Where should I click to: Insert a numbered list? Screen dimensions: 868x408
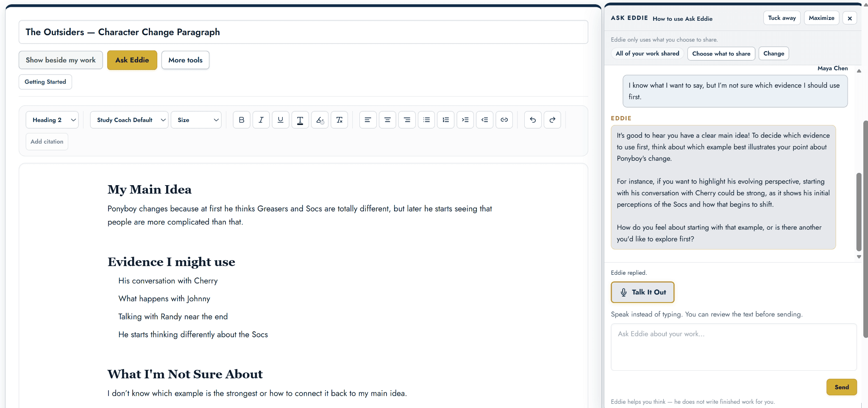coord(446,120)
